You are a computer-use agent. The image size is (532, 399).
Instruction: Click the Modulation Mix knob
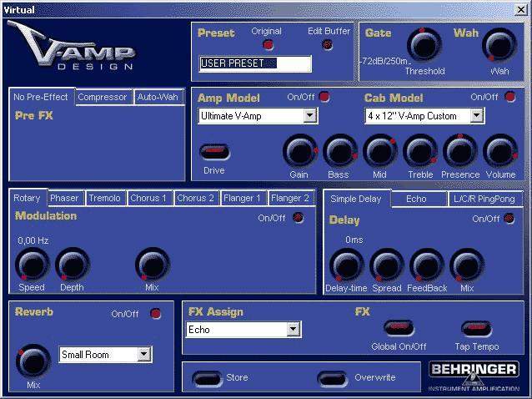153,265
